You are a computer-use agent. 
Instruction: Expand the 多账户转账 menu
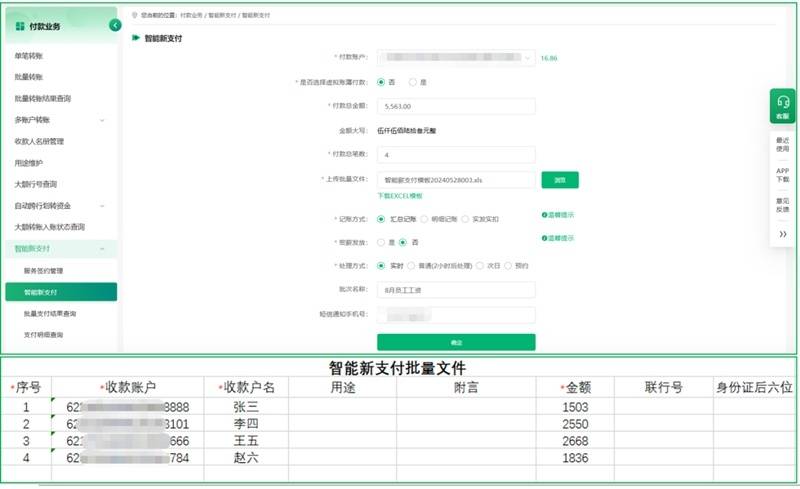pyautogui.click(x=59, y=120)
